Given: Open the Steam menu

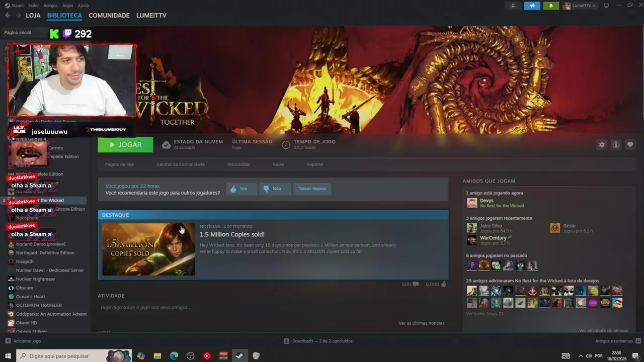Looking at the screenshot, I should coord(14,6).
